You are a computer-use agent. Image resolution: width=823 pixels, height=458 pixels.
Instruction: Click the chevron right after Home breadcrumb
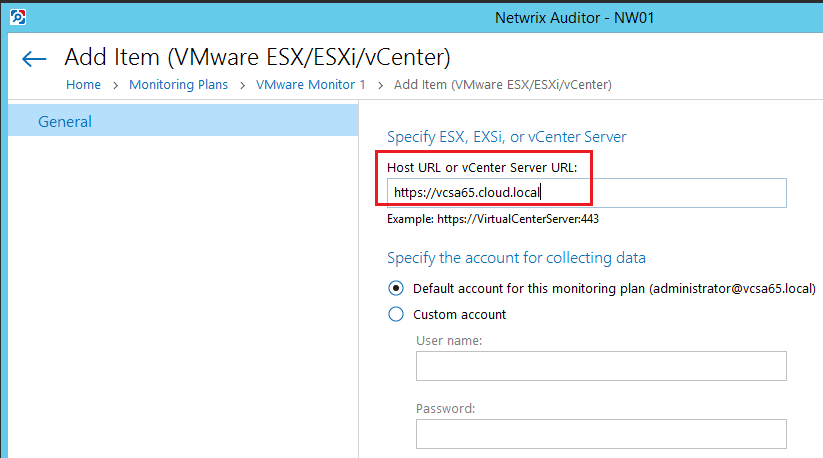[115, 85]
